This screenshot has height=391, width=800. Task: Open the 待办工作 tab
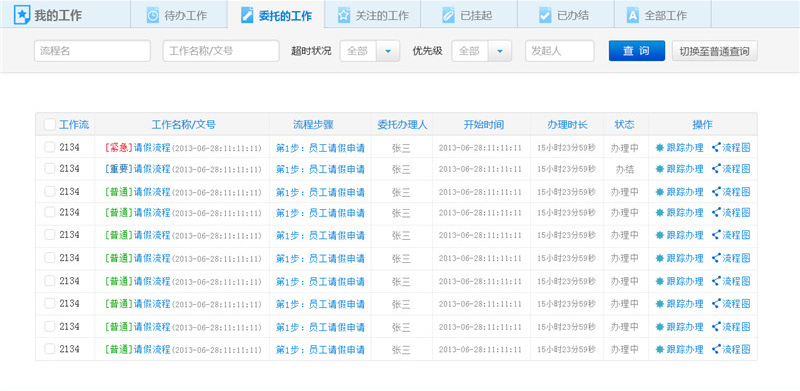179,15
